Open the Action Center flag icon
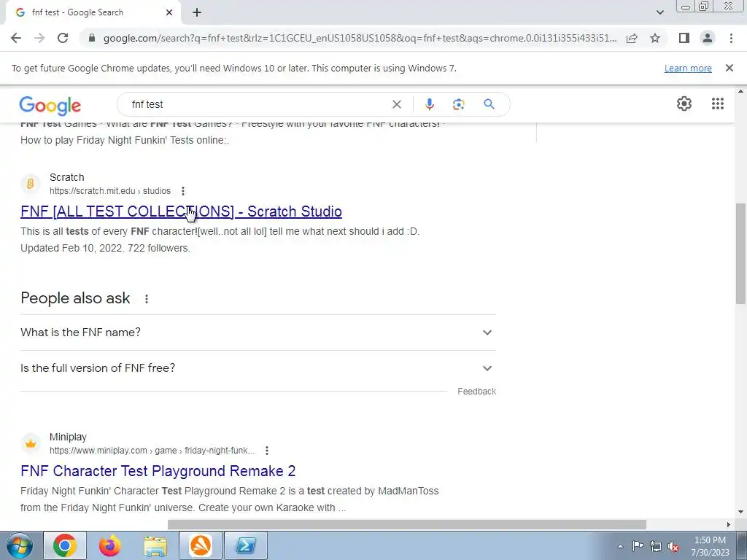 638,546
